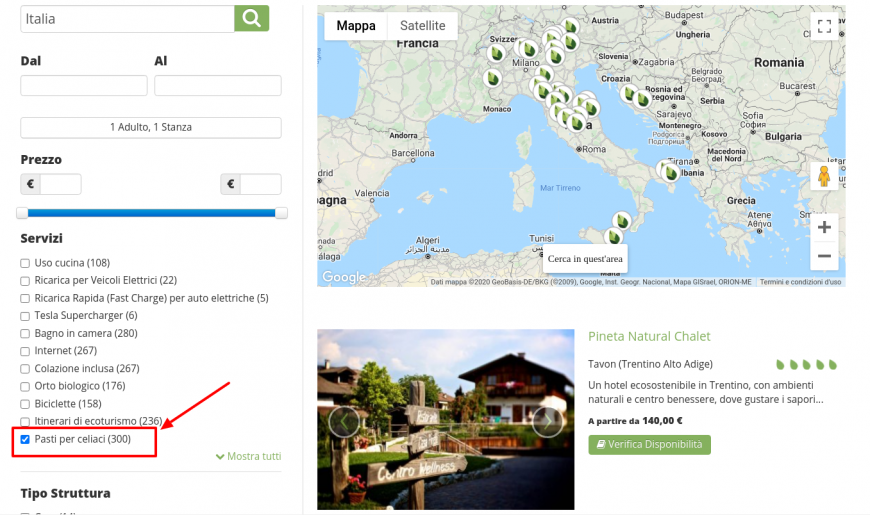Click the Verifica Disponibilità button
The height and width of the screenshot is (515, 870).
[x=649, y=445]
